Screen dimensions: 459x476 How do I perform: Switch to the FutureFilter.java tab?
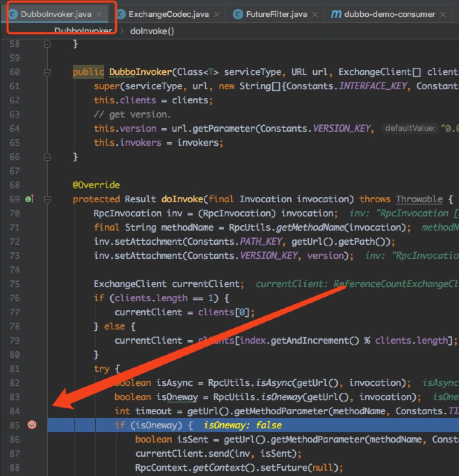[276, 14]
